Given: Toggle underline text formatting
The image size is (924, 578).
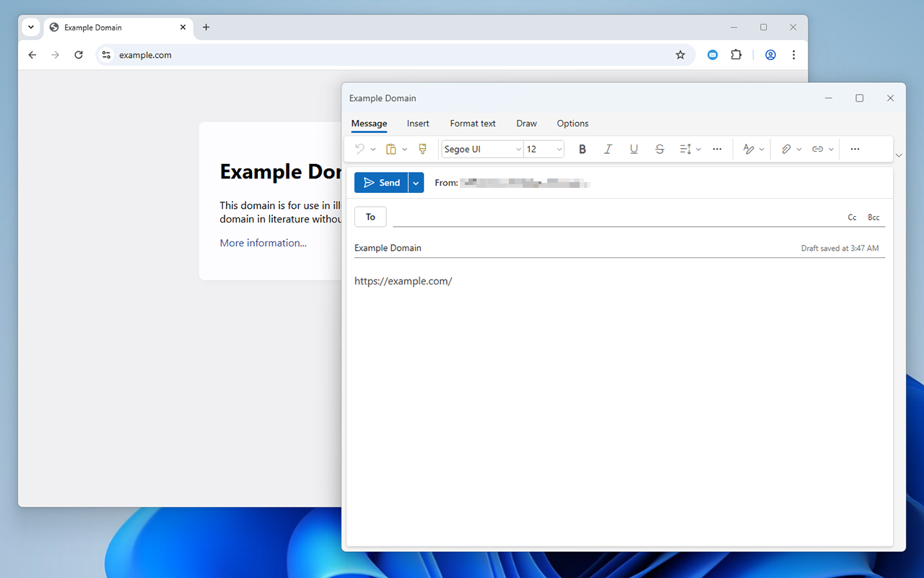Looking at the screenshot, I should pos(634,150).
